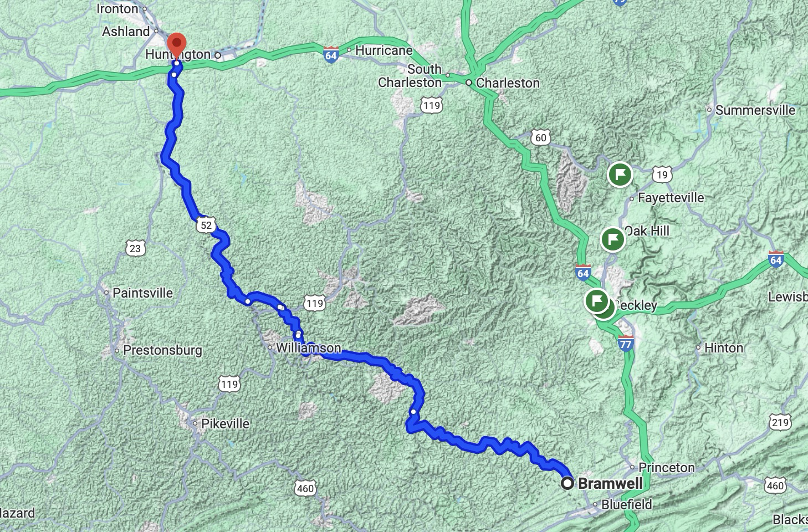808x532 pixels.
Task: Click the US 52 route shield
Action: point(206,224)
